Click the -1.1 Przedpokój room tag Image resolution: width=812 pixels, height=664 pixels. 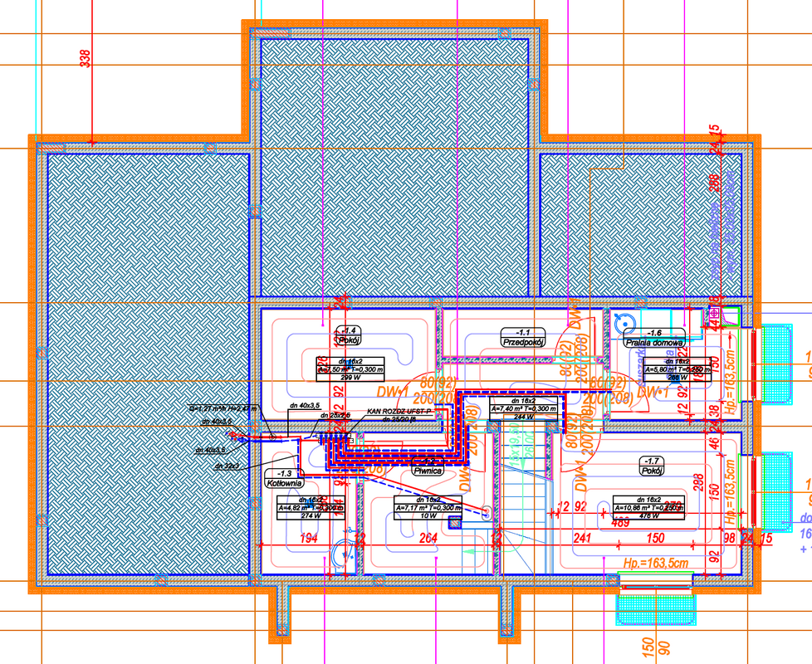click(x=522, y=335)
